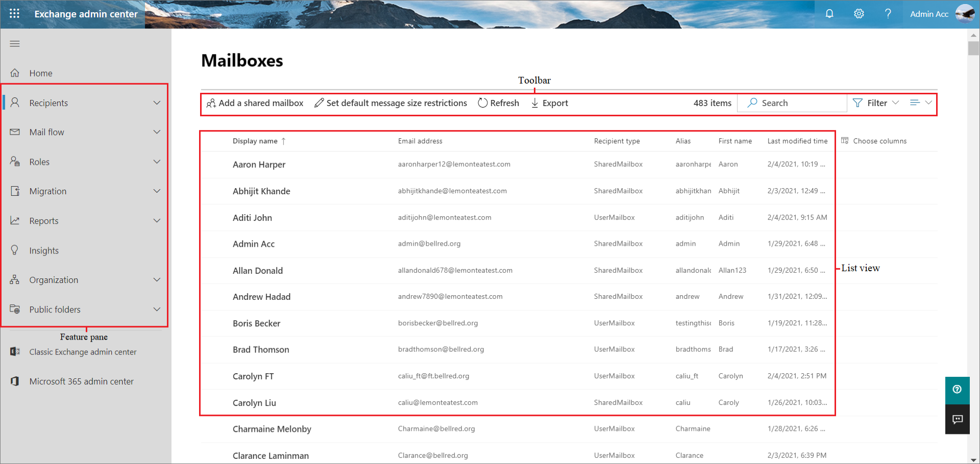The image size is (980, 464).
Task: Click the help question mark icon
Action: tap(888, 14)
